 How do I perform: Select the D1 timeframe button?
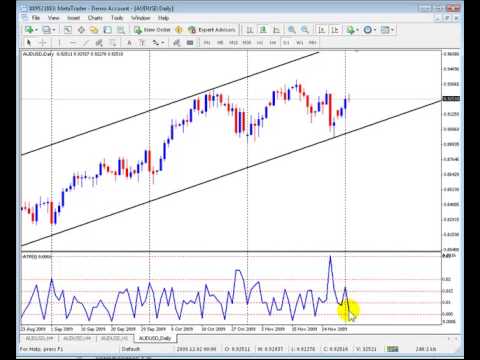(x=286, y=43)
